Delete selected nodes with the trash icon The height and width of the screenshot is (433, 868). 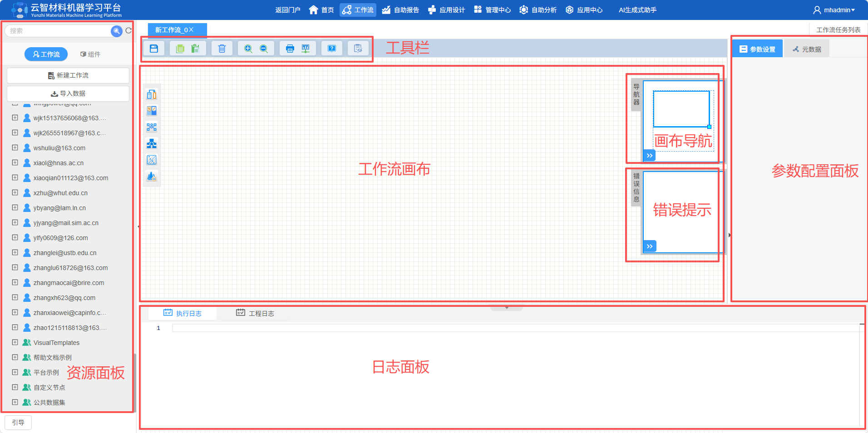coord(222,48)
